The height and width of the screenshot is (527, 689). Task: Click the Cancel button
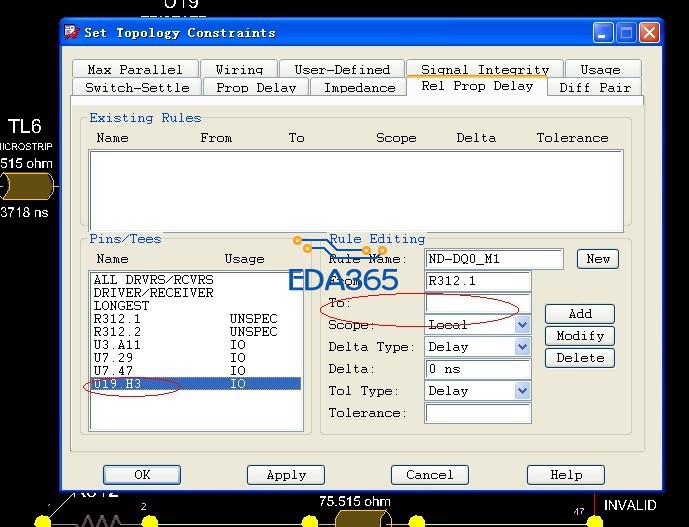coord(430,475)
